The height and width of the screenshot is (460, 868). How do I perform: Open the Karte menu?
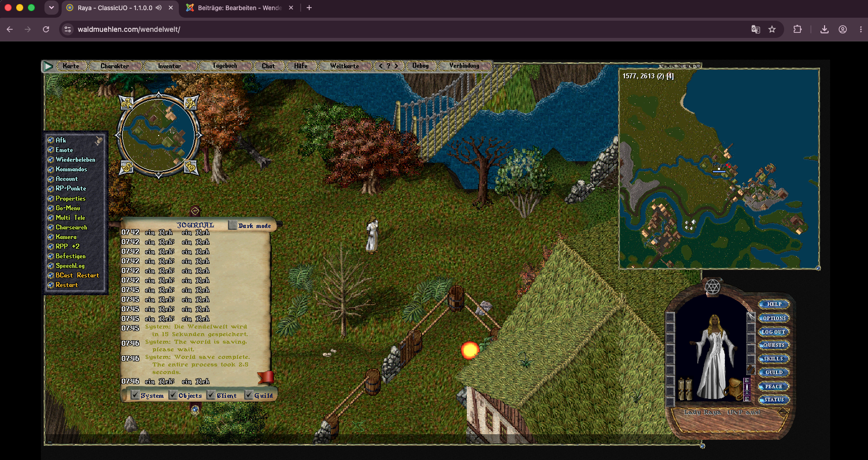[71, 66]
